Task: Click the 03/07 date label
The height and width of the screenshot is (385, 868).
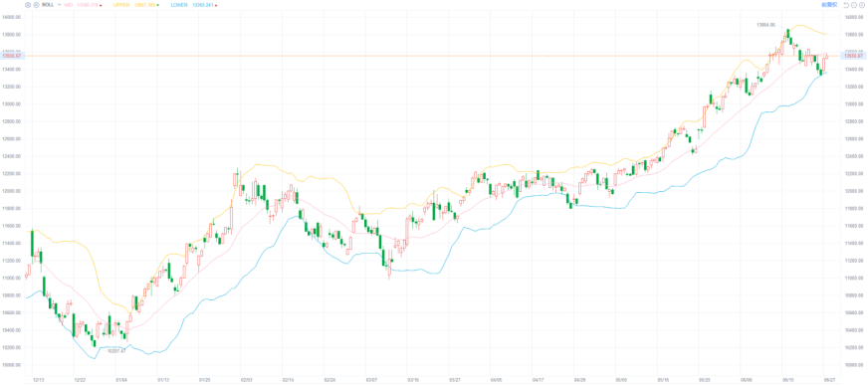Action: click(371, 380)
